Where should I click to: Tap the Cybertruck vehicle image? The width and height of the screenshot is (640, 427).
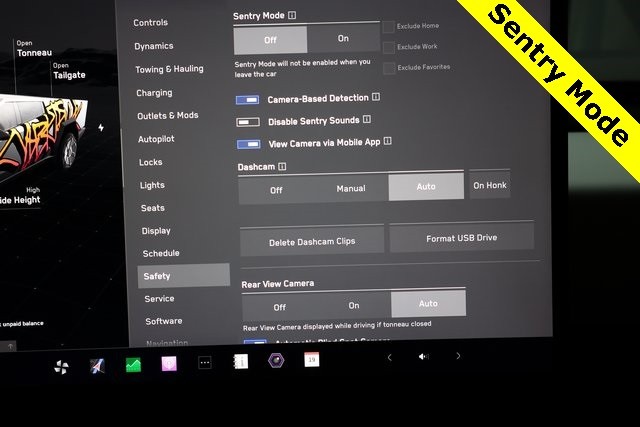[43, 135]
